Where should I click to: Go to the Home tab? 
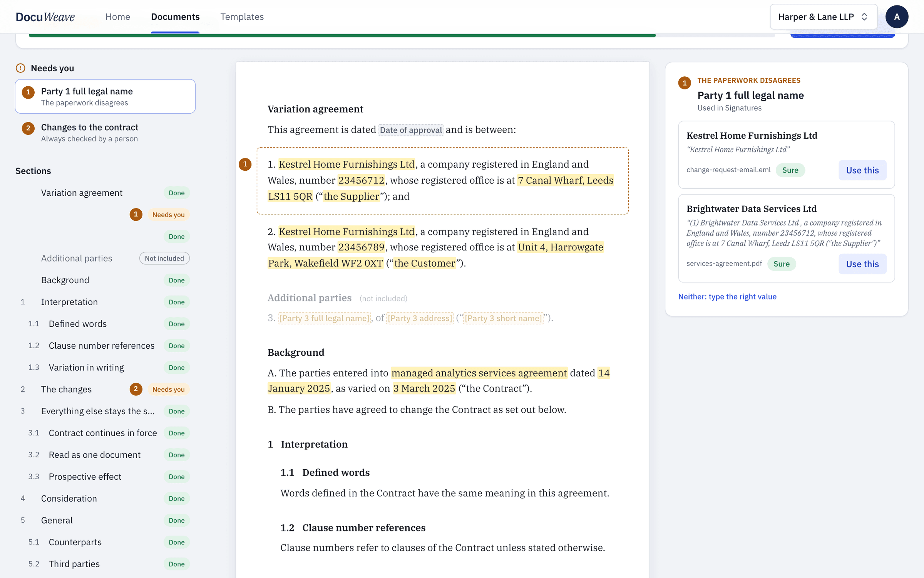(118, 17)
